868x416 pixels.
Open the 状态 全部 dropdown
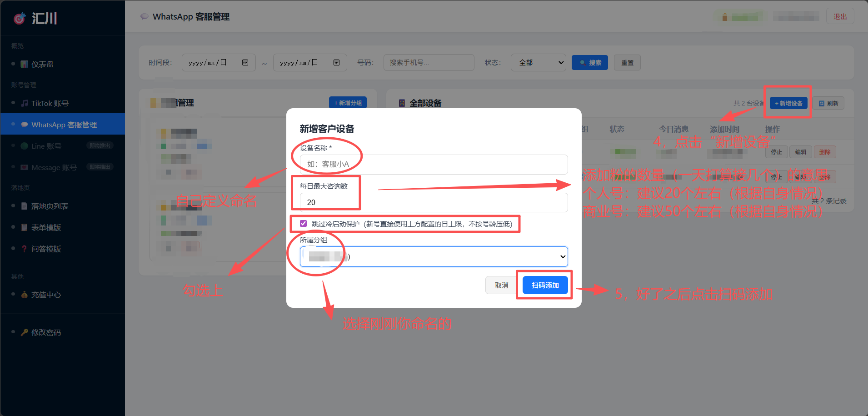[x=539, y=63]
